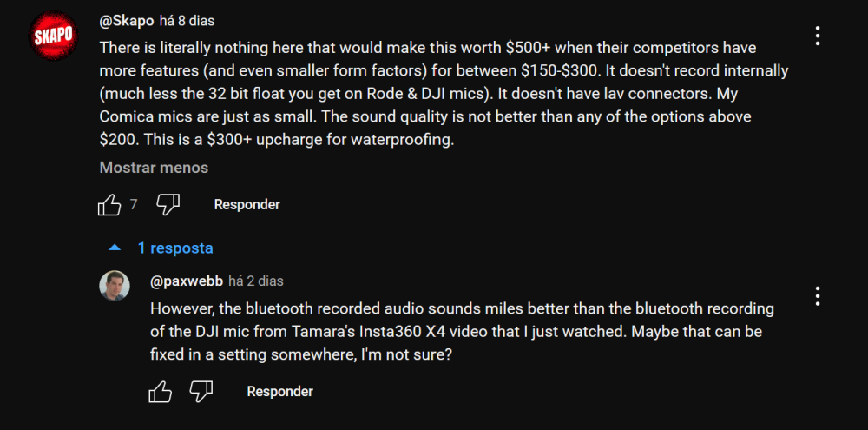This screenshot has width=868, height=430.
Task: Click the blue arrow beside 1 resposta
Action: click(113, 248)
